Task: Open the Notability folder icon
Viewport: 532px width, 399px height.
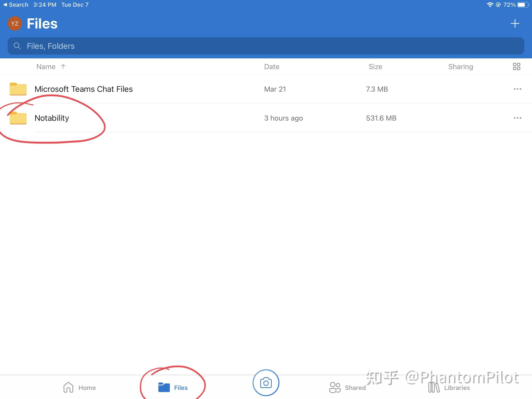Action: coord(18,118)
